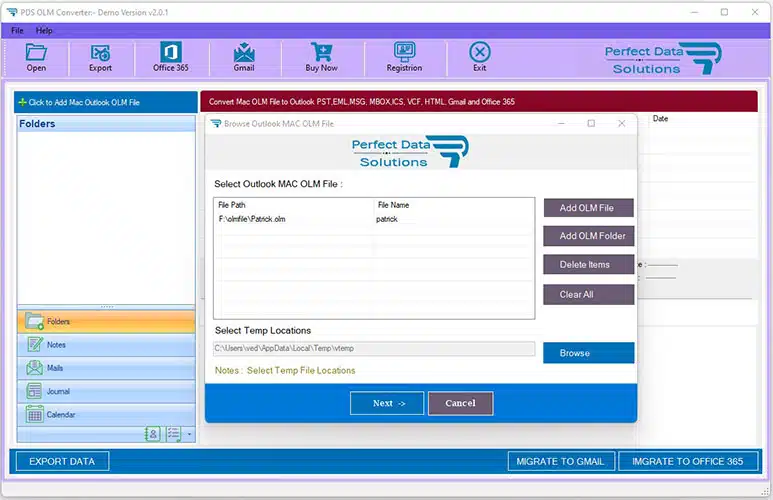Click the Date column header
This screenshot has width=773, height=500.
pos(661,118)
